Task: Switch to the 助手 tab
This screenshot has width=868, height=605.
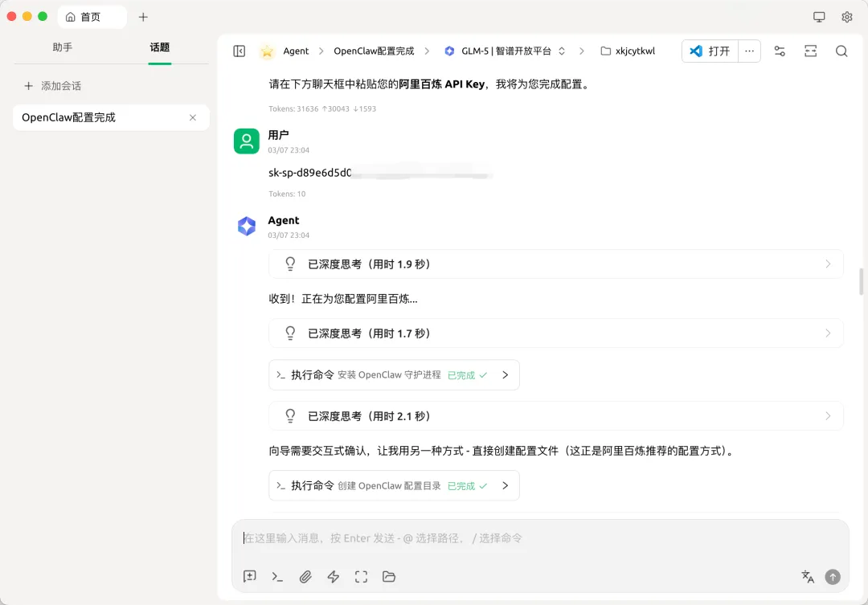Action: (x=63, y=47)
